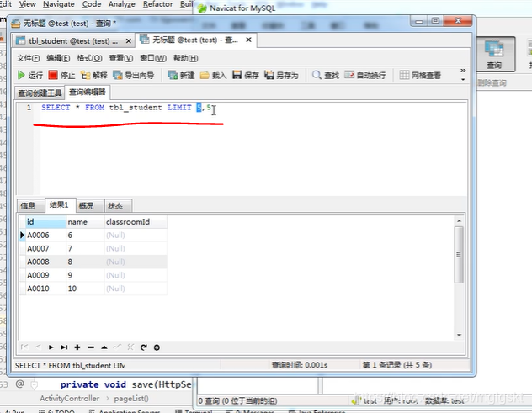Viewport: 532px width, 413px height.
Task: Click the Explain (解释) toolbar icon
Action: point(93,75)
